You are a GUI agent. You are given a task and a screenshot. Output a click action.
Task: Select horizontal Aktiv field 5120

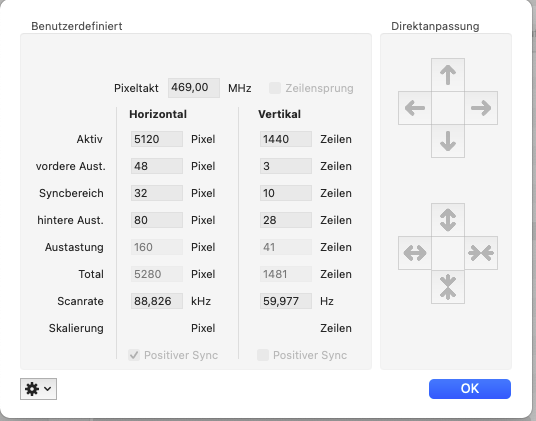157,139
